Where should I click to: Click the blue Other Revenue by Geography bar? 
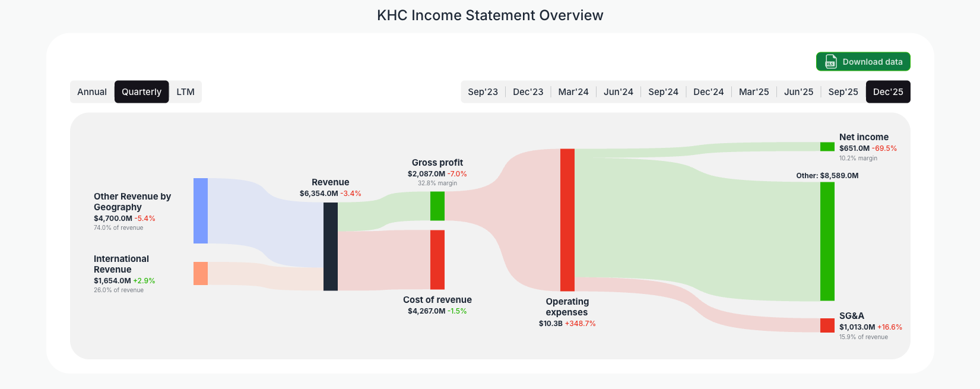coord(199,211)
